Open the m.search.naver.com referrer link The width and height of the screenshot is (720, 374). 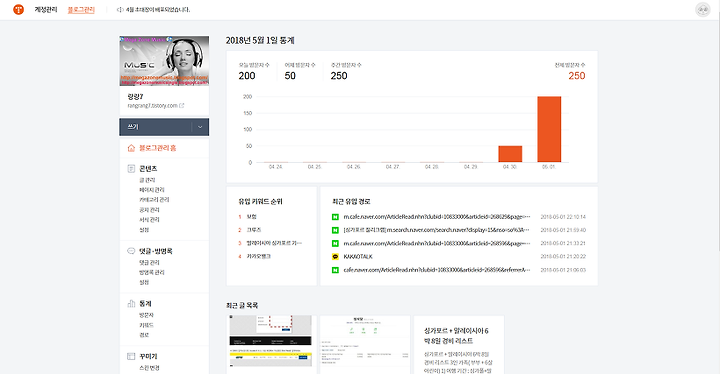coord(436,230)
